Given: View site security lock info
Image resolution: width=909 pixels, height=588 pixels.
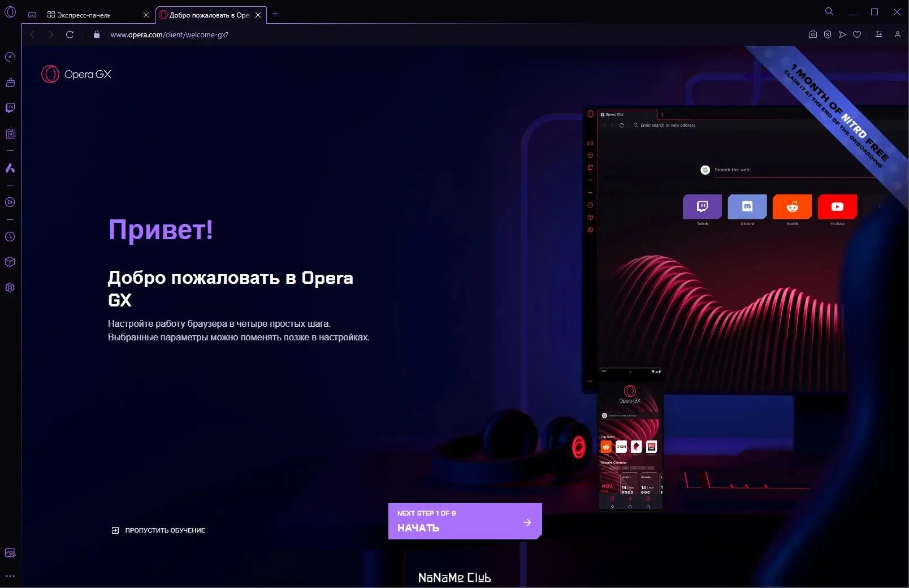Looking at the screenshot, I should (97, 34).
